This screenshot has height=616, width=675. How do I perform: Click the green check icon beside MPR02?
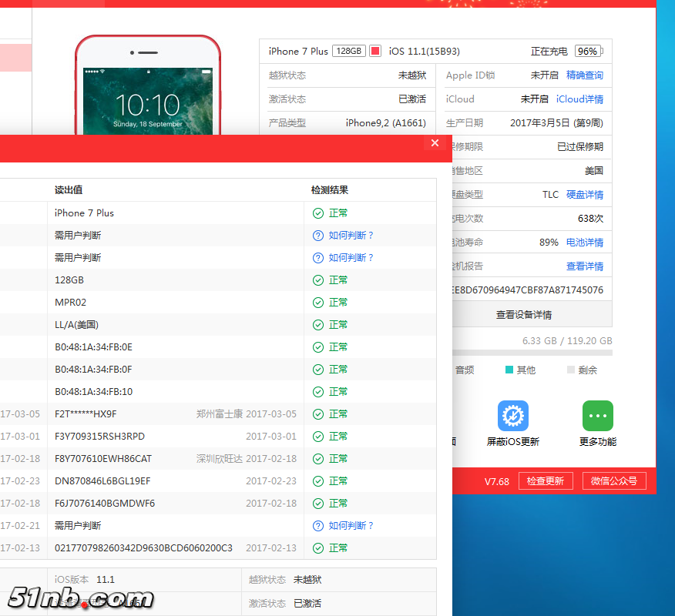pyautogui.click(x=317, y=303)
